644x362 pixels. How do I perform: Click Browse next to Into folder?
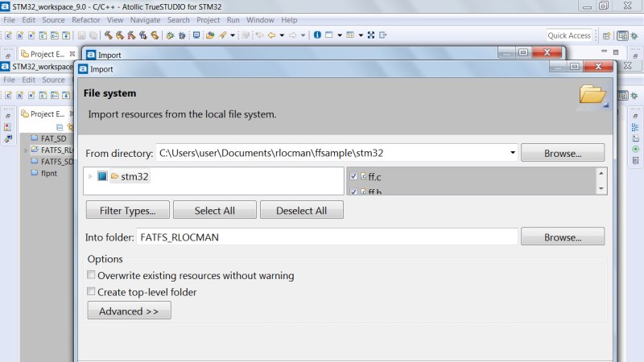563,237
